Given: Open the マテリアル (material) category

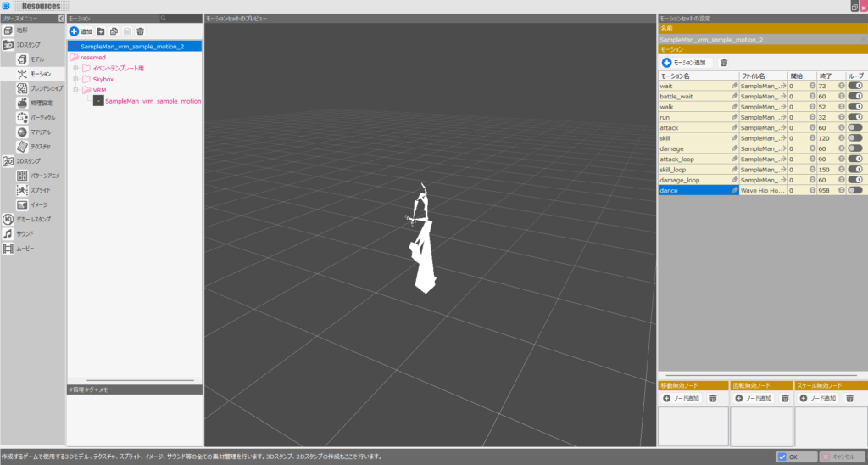Looking at the screenshot, I should pos(40,132).
